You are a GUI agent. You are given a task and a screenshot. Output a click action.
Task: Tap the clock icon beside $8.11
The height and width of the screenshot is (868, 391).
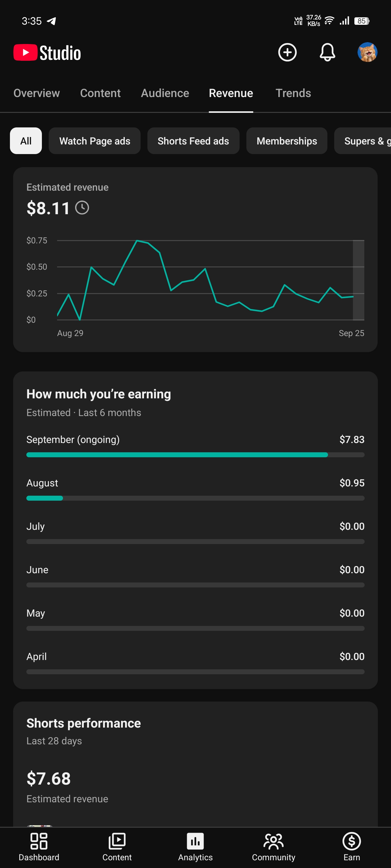tap(82, 208)
